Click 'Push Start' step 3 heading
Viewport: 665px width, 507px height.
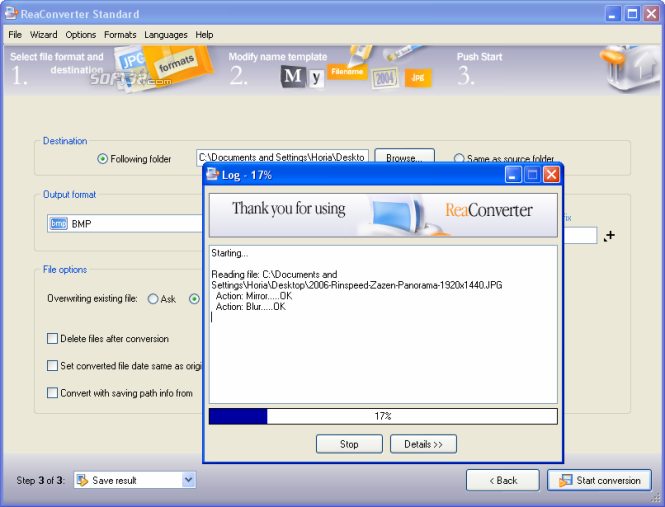479,57
